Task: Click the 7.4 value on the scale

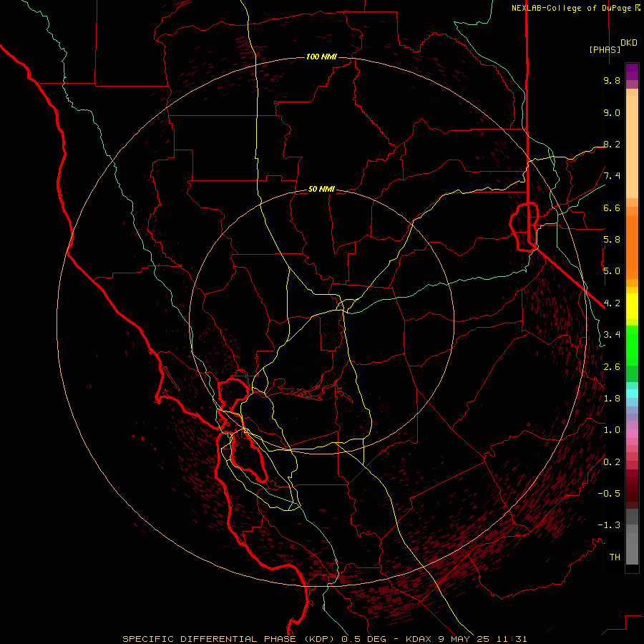Action: 612,176
